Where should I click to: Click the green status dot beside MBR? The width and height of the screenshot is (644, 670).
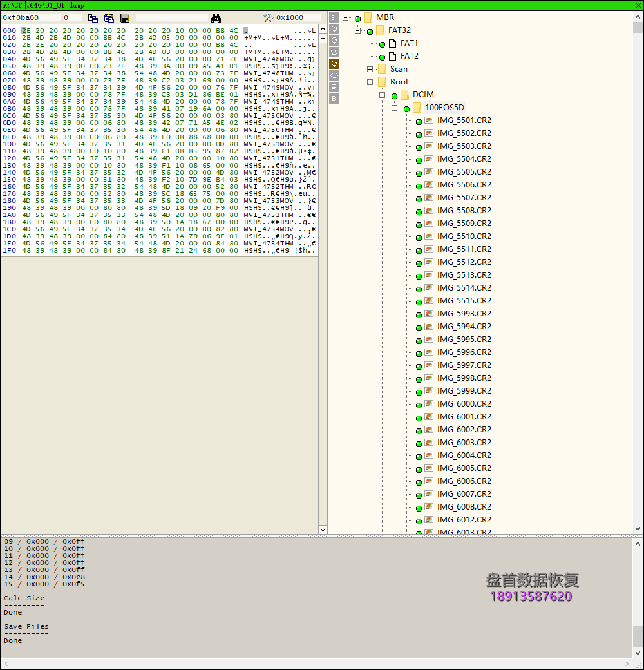358,19
